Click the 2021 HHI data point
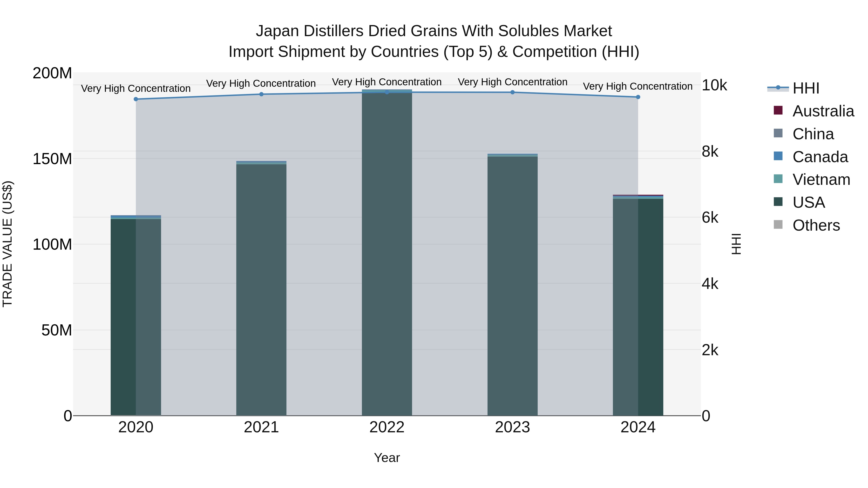Screen dimensions: 868x488 261,94
